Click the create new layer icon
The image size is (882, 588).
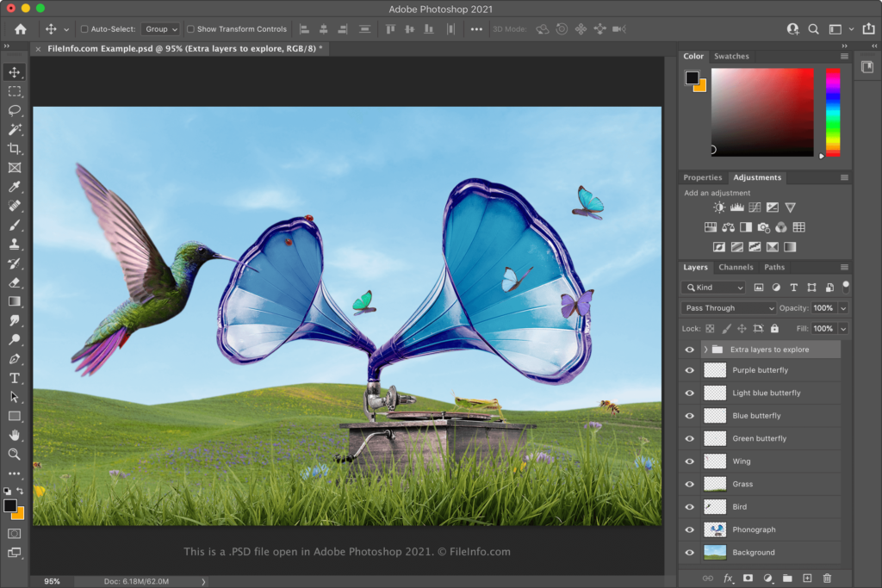pyautogui.click(x=807, y=578)
